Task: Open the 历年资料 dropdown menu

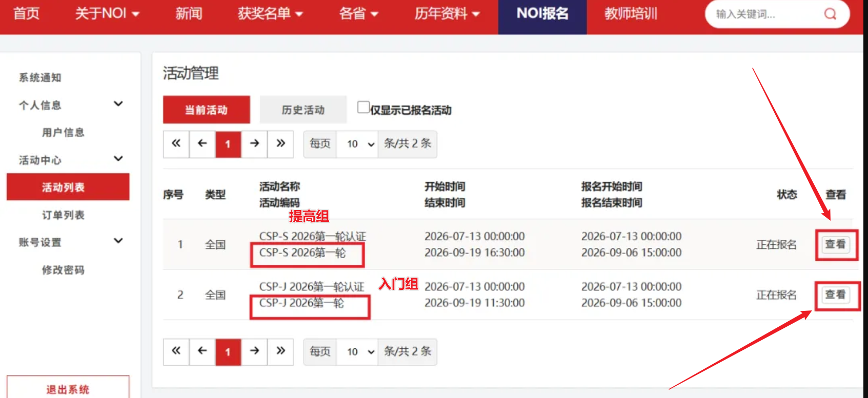Action: coord(447,13)
